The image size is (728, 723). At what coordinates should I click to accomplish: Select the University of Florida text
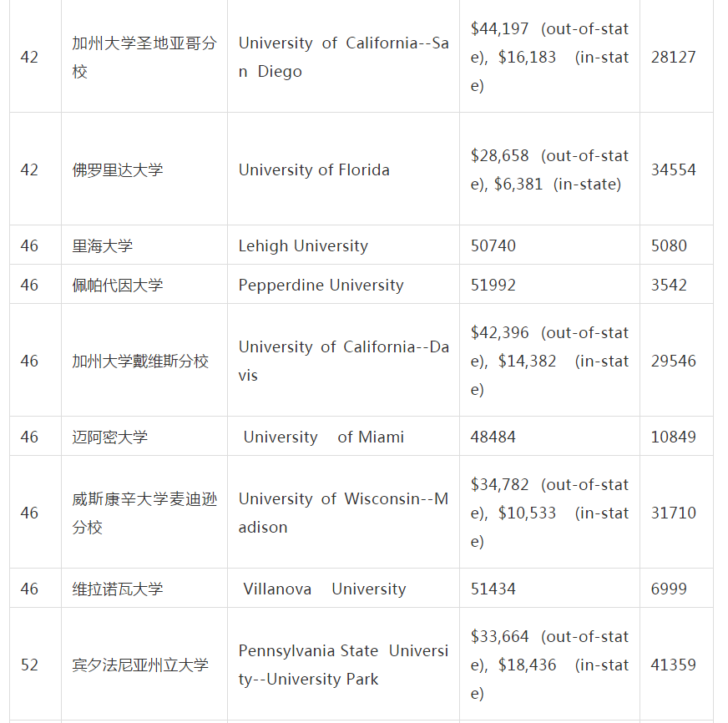[x=314, y=169]
